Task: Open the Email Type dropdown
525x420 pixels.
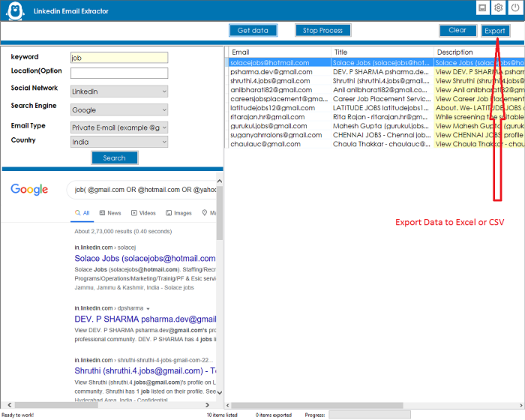Action: click(x=119, y=127)
